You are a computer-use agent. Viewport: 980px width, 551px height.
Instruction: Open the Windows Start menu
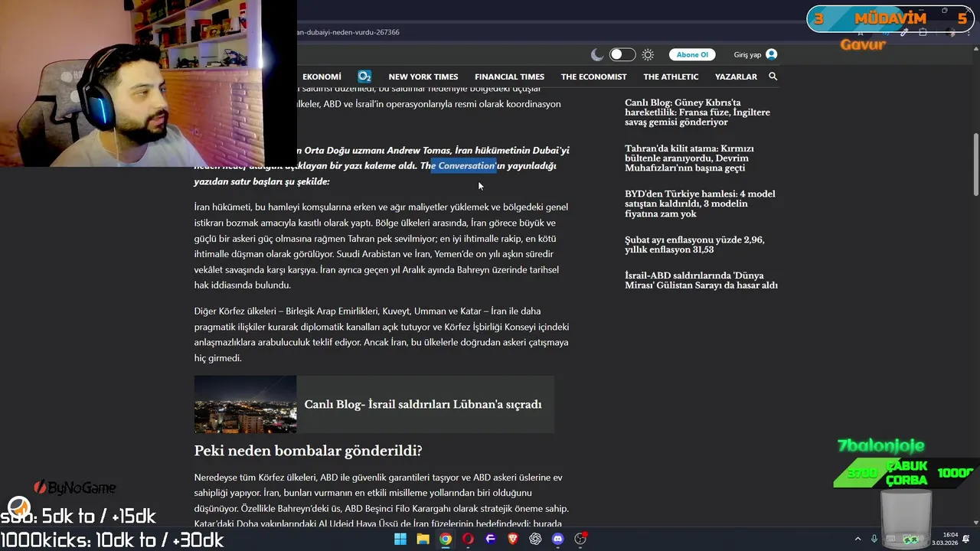coord(400,539)
